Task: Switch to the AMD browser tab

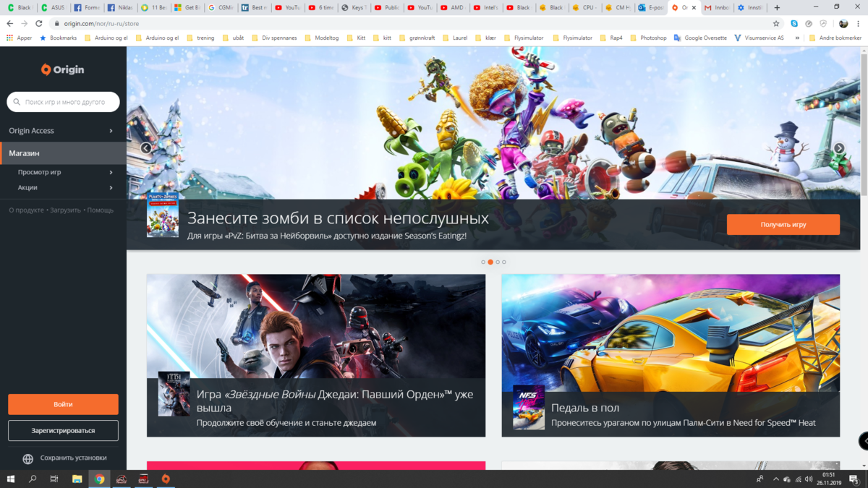Action: click(x=453, y=8)
